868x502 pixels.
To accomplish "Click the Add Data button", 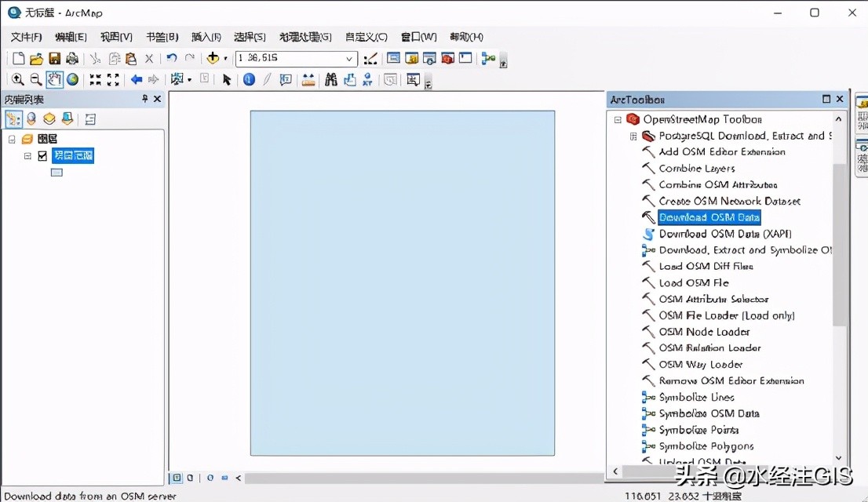I will pyautogui.click(x=213, y=58).
